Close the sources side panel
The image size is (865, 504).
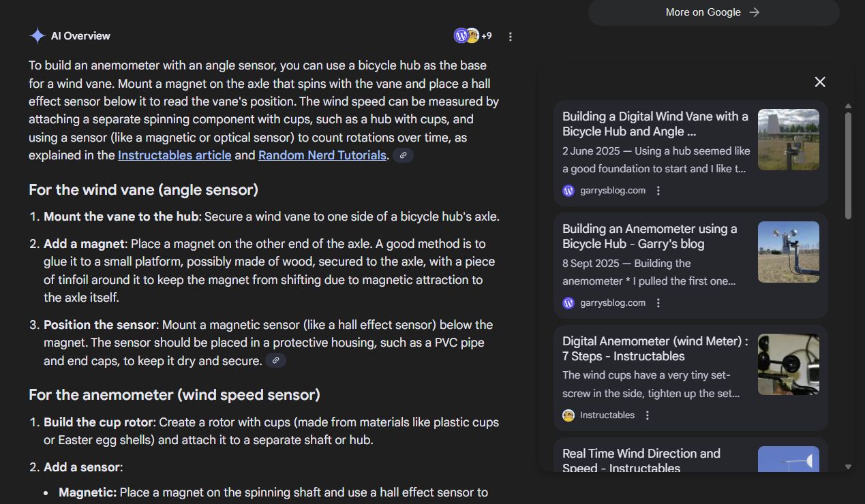tap(820, 82)
